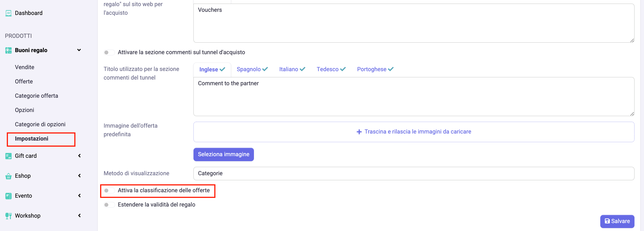Screen dimensions: 644x231
Task: Toggle Attiva la classificazione delle offerte
Action: coord(109,190)
